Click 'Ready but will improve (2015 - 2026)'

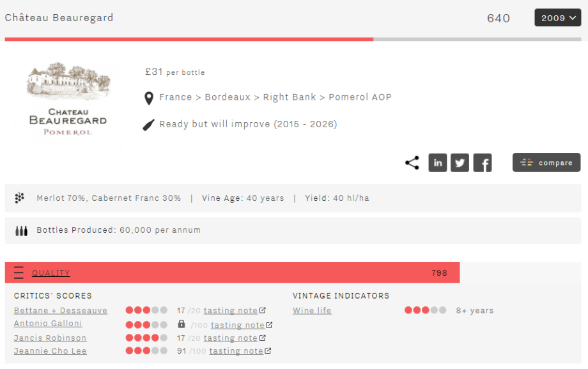(x=248, y=124)
